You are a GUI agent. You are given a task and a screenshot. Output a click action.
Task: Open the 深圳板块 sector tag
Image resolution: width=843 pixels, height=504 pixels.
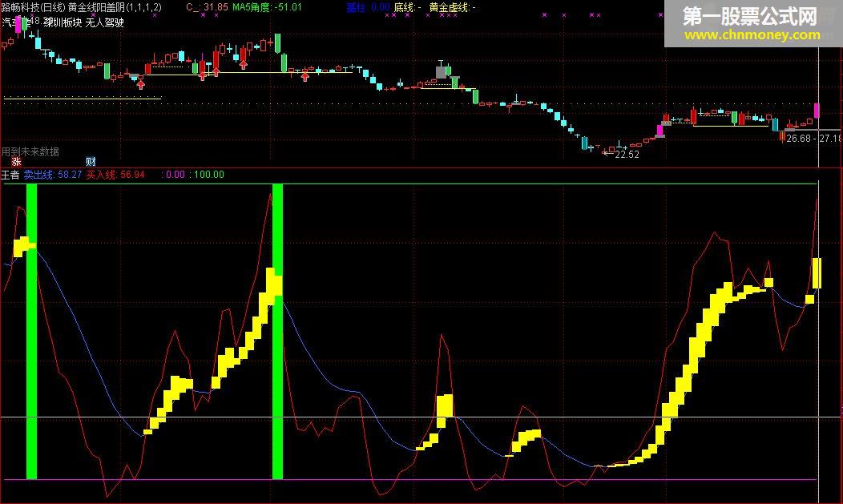(x=63, y=22)
